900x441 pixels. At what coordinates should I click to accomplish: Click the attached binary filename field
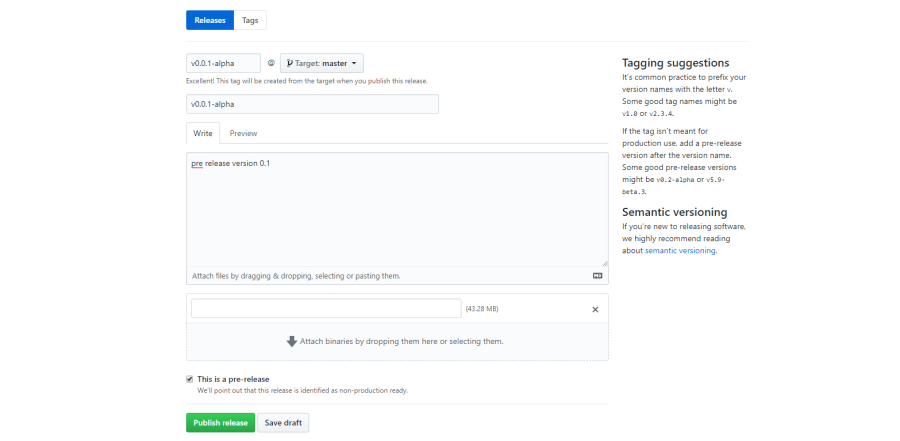click(326, 309)
